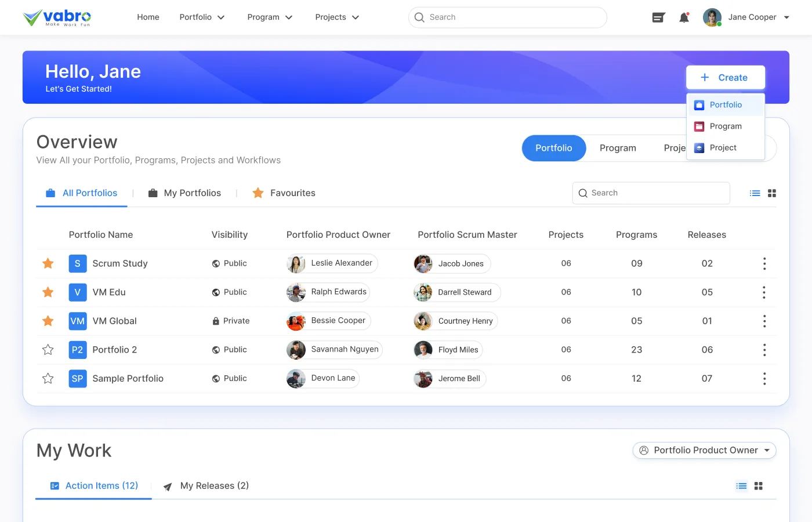Click the search magnifier in the top bar
Image resolution: width=812 pixels, height=522 pixels.
tap(419, 17)
